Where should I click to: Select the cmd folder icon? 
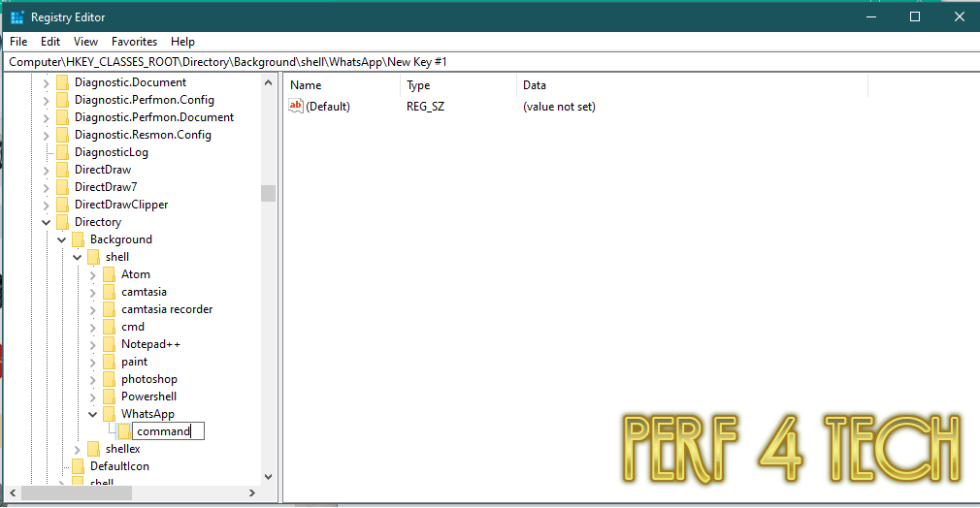tap(109, 328)
